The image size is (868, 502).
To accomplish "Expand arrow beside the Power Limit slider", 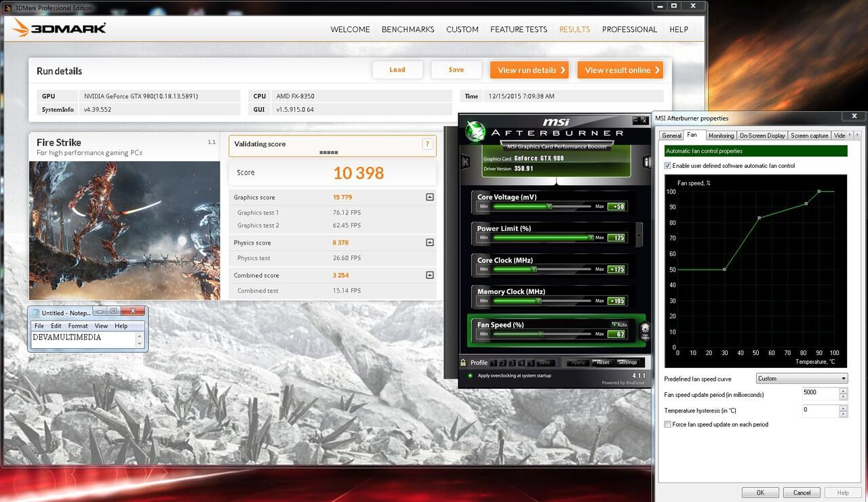I will pos(639,234).
